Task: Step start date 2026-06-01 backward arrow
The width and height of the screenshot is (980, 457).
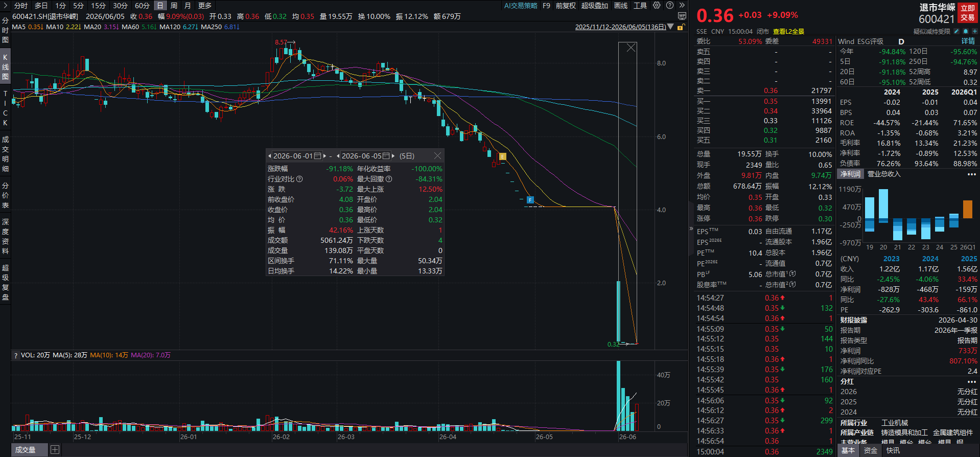Action: pos(270,156)
